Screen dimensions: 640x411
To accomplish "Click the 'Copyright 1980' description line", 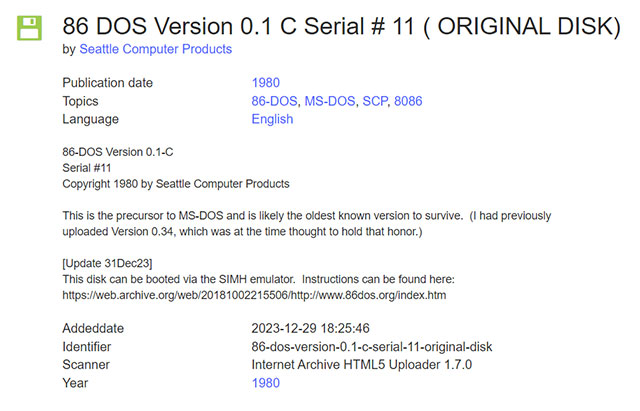I will click(176, 184).
